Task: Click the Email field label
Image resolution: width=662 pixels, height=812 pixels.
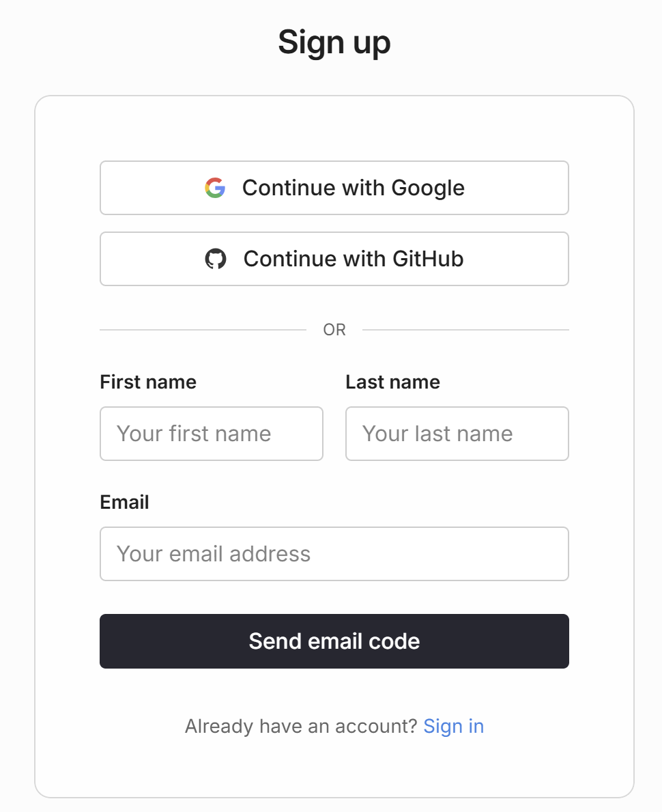Action: (x=124, y=502)
